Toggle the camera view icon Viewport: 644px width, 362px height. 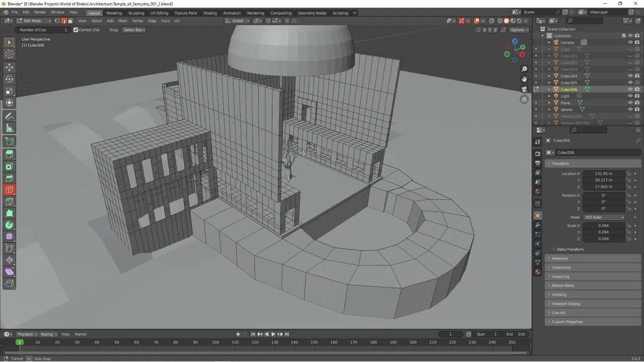coord(524,89)
